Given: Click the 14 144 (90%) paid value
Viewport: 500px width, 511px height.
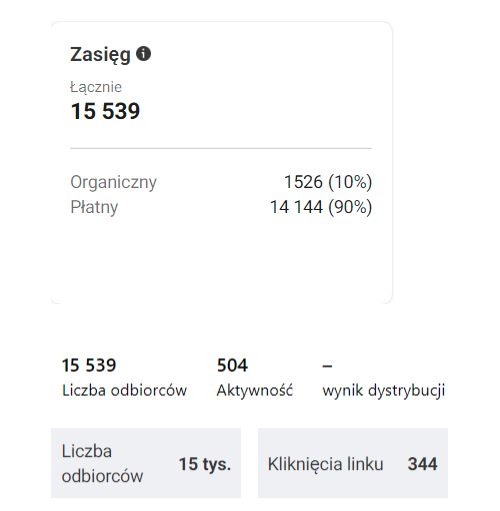Looking at the screenshot, I should click(321, 207).
